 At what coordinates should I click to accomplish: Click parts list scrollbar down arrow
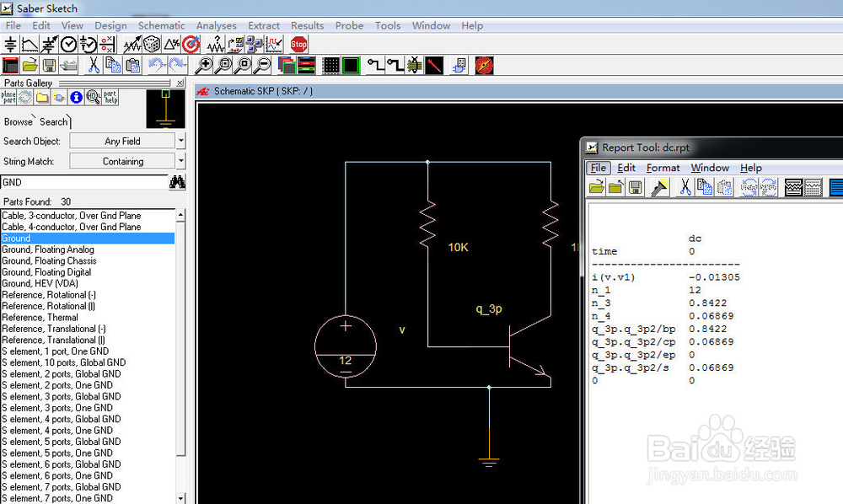[x=180, y=498]
